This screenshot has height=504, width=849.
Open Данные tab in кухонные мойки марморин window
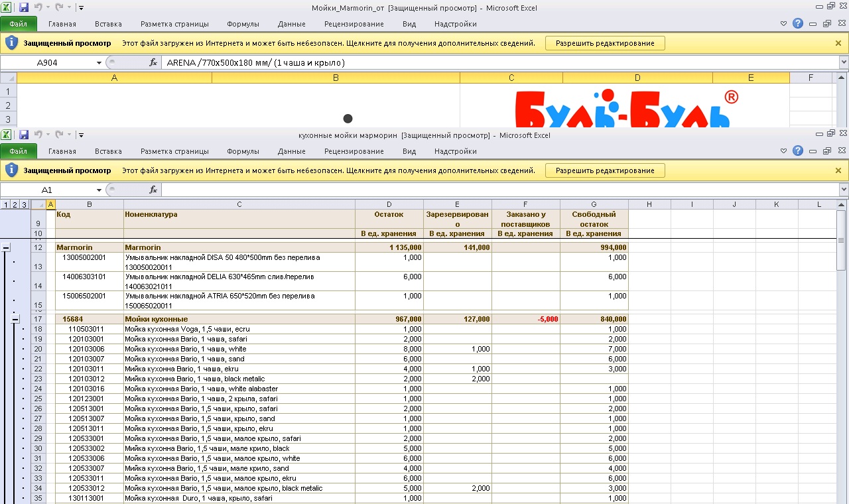click(x=292, y=151)
